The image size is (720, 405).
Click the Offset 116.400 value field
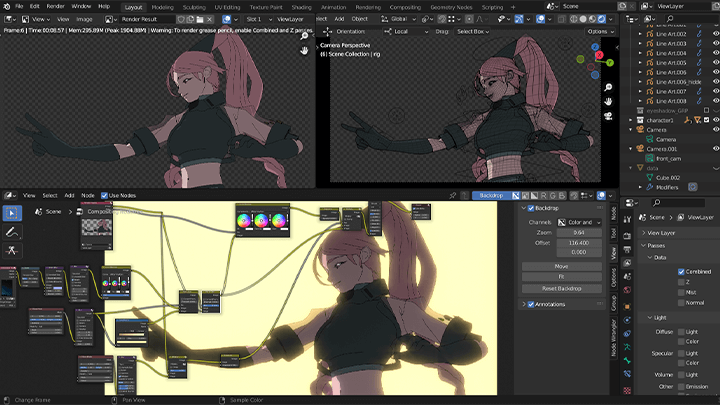pos(579,243)
